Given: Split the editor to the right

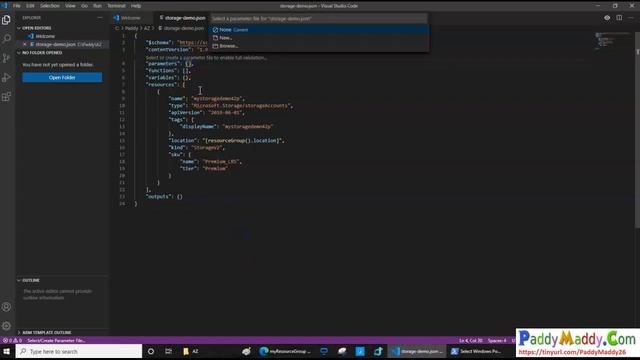Looking at the screenshot, I should click(x=619, y=18).
